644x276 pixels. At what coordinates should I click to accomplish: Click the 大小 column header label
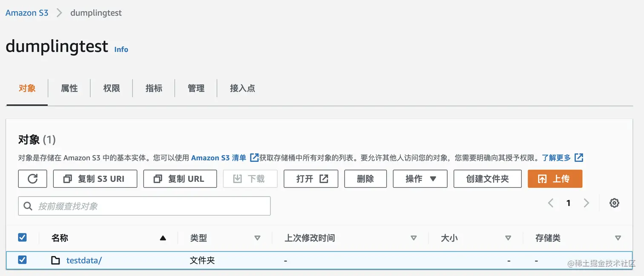(x=449, y=238)
